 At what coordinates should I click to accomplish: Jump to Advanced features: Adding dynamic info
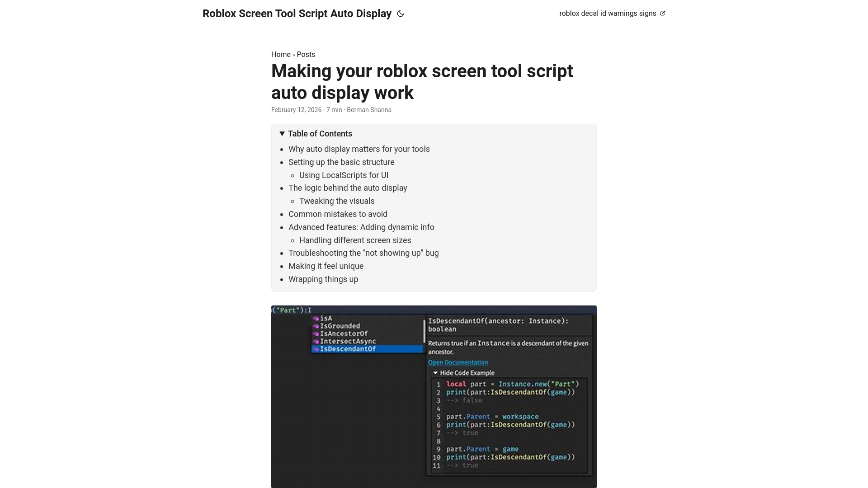tap(361, 227)
